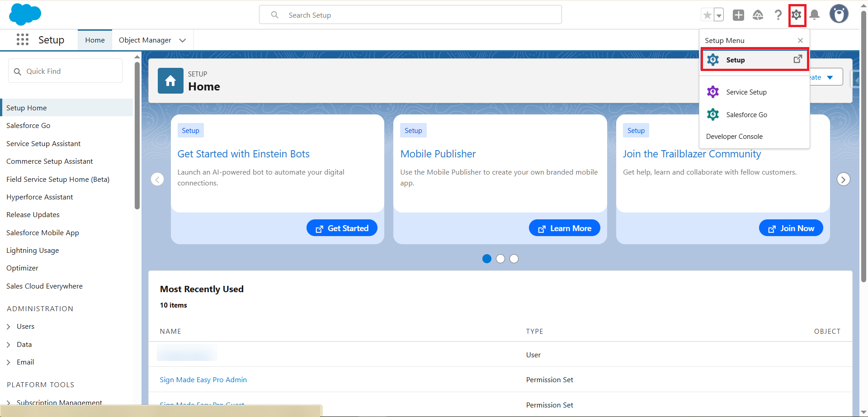Image resolution: width=868 pixels, height=417 pixels.
Task: Open Trailhead guidance icon in header
Action: [x=758, y=15]
